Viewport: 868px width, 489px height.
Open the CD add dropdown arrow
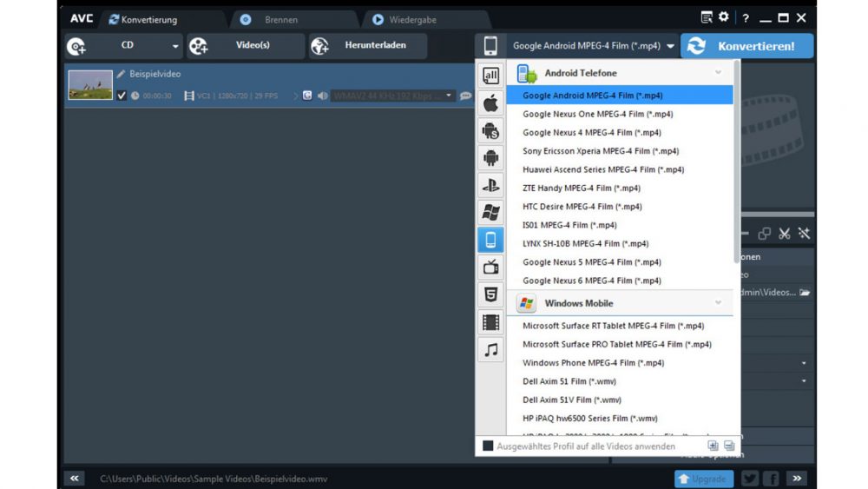point(175,46)
